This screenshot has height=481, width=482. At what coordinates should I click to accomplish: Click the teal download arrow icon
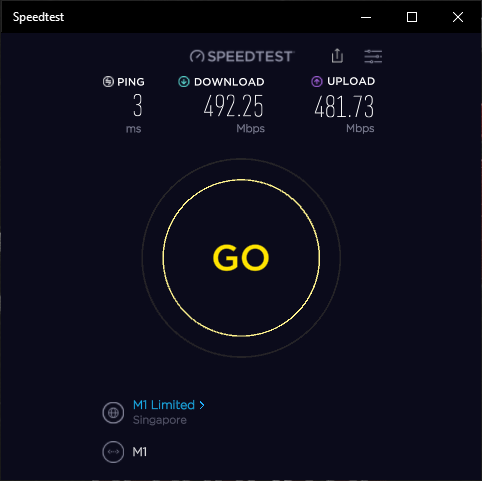184,82
